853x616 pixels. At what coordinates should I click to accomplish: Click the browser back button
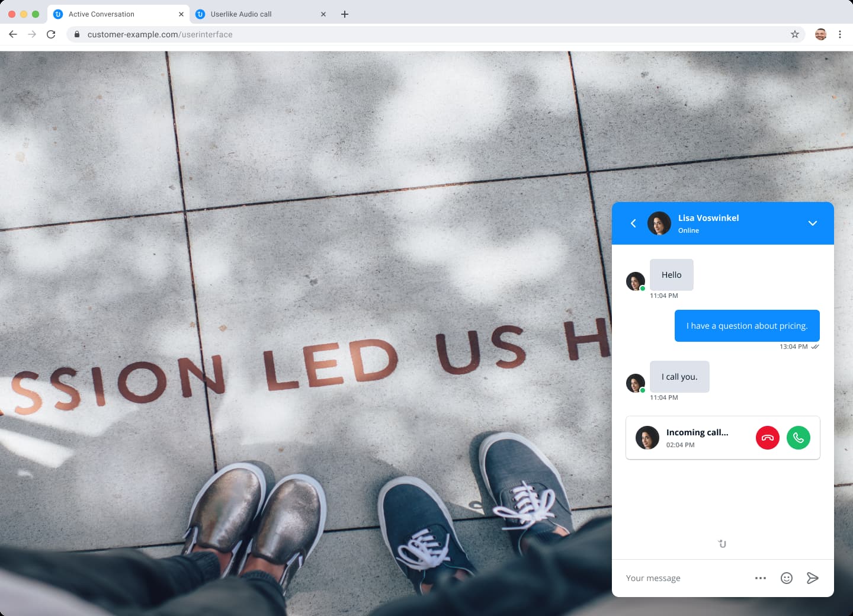click(13, 34)
